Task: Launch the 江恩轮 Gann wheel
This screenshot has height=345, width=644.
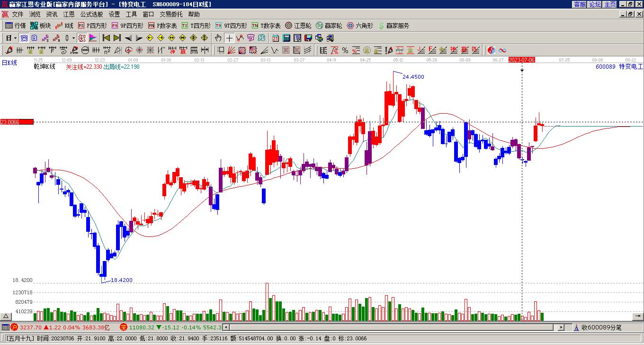Action: click(298, 26)
